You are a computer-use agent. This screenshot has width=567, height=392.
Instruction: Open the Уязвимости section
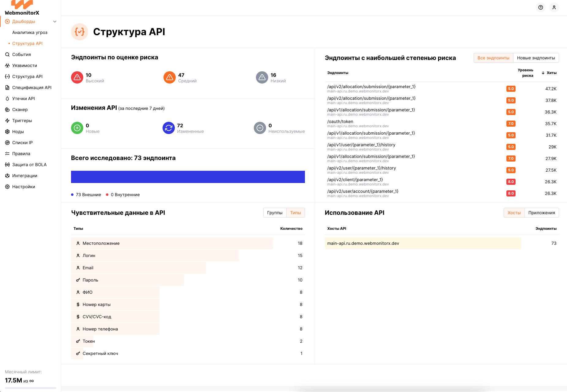pyautogui.click(x=24, y=65)
